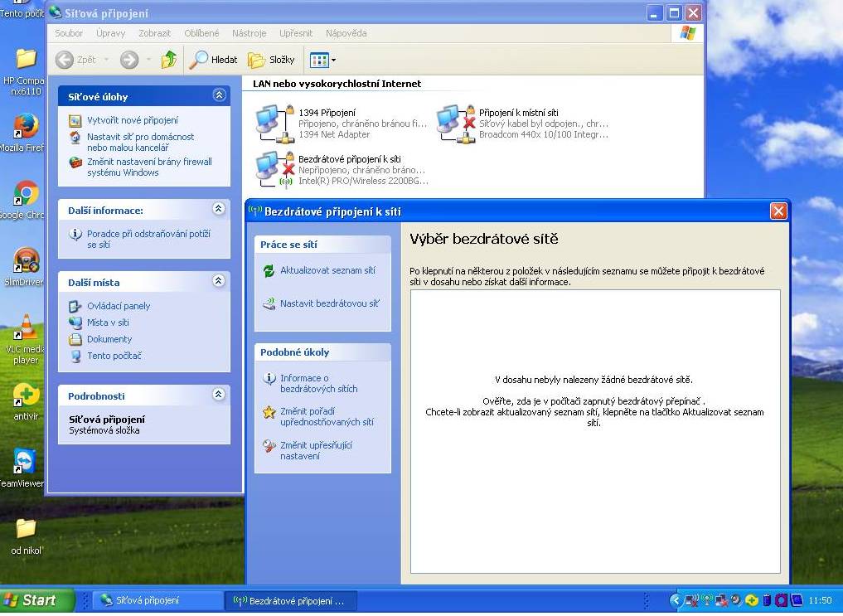Collapse the Síťové úlohy panel
Image resolution: width=843 pixels, height=616 pixels.
coord(219,95)
